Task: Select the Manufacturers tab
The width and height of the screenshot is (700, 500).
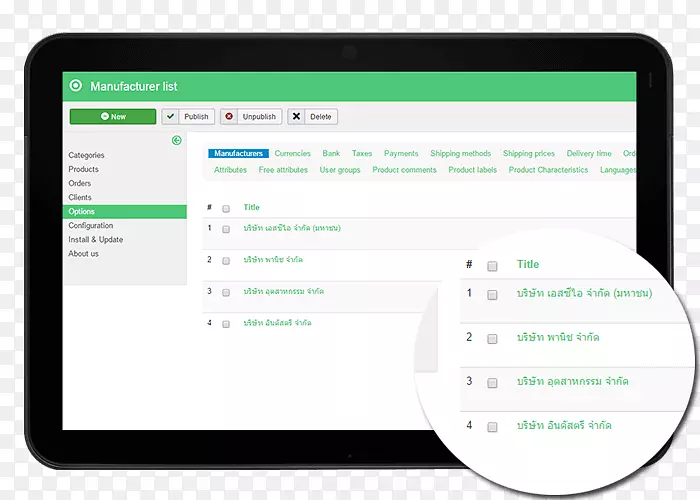Action: (238, 153)
